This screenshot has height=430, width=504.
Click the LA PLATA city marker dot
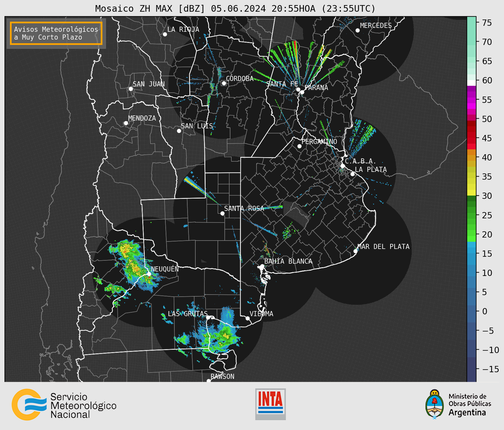(x=353, y=174)
